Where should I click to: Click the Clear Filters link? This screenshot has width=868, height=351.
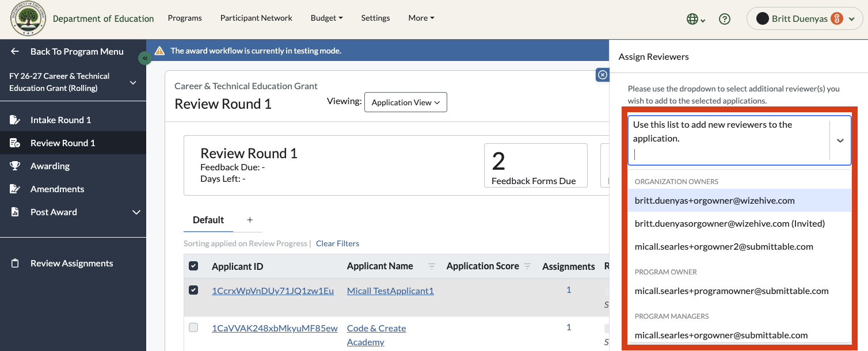[337, 243]
